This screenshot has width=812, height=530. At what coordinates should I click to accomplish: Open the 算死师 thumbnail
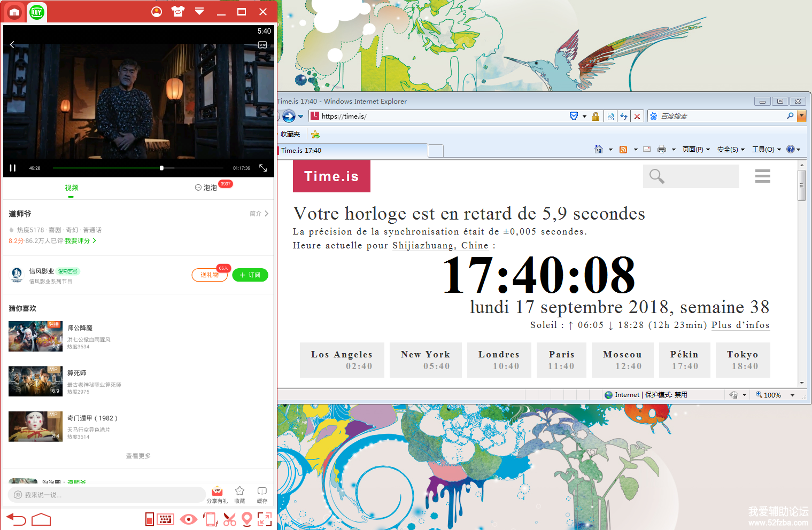click(36, 381)
